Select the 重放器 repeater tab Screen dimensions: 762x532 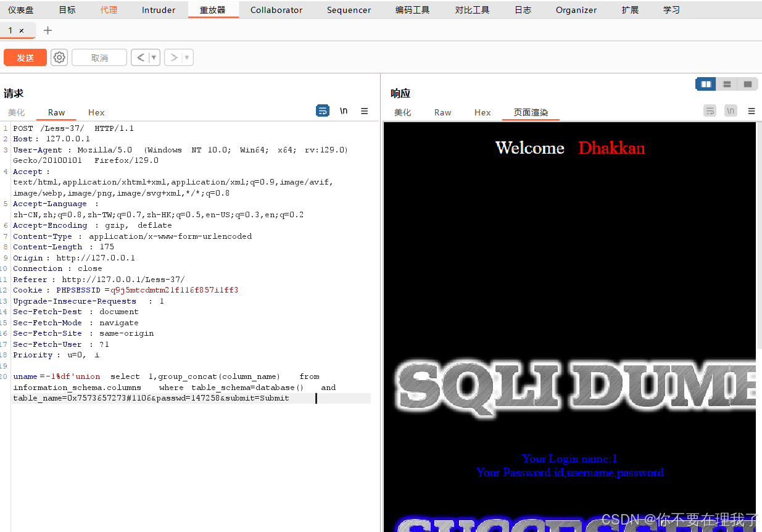[213, 10]
